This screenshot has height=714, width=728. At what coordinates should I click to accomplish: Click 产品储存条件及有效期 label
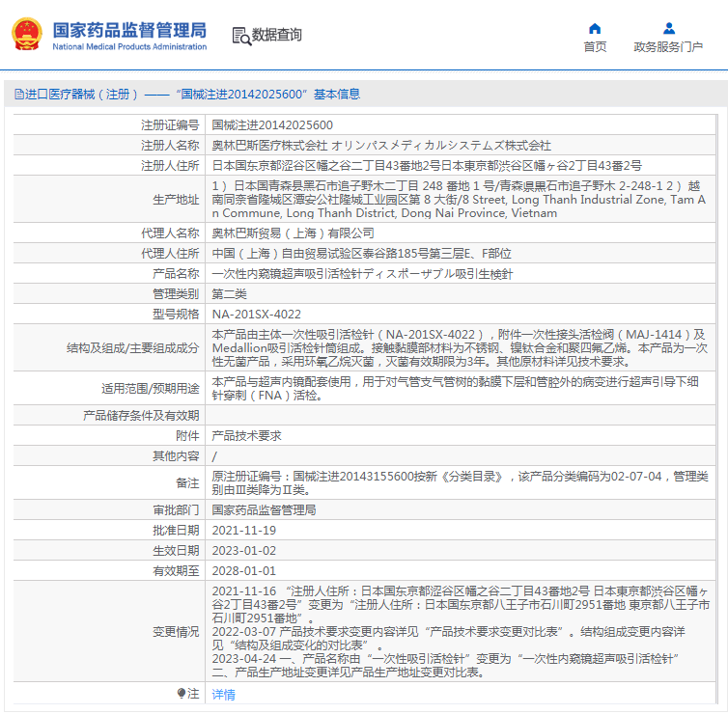[141, 415]
